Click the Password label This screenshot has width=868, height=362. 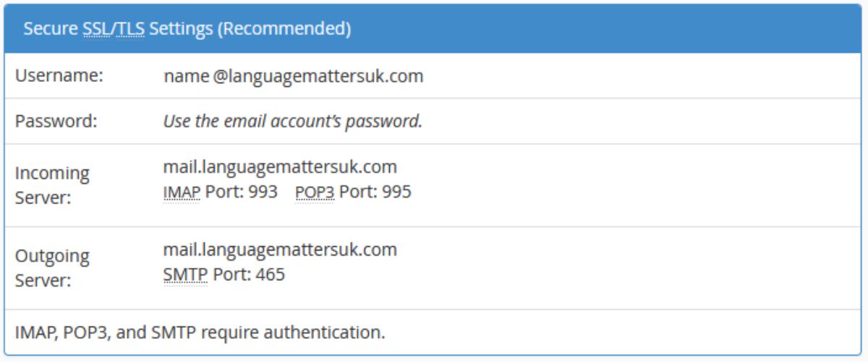[x=56, y=121]
